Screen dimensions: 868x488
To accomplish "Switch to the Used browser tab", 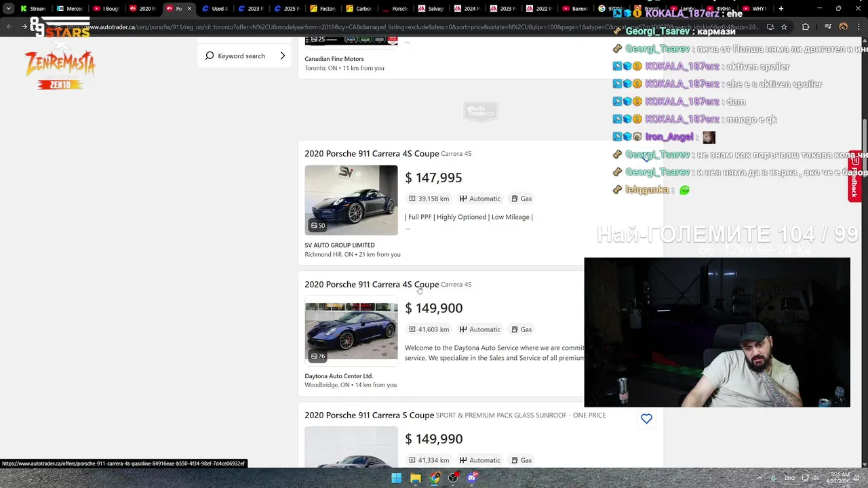I will [215, 9].
